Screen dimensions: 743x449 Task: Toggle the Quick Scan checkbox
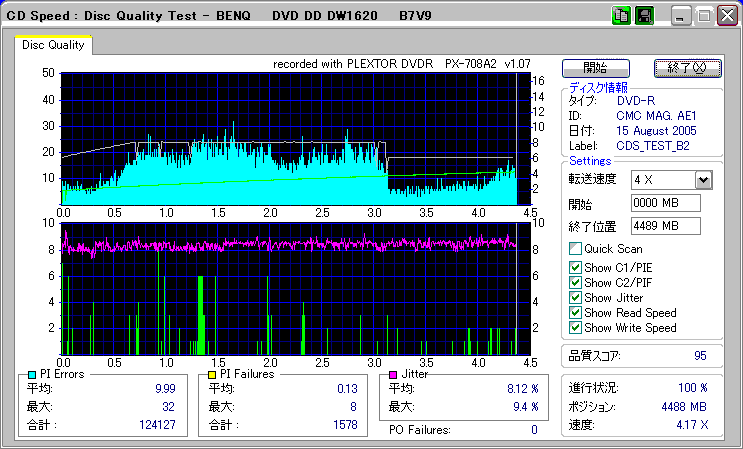pos(575,249)
